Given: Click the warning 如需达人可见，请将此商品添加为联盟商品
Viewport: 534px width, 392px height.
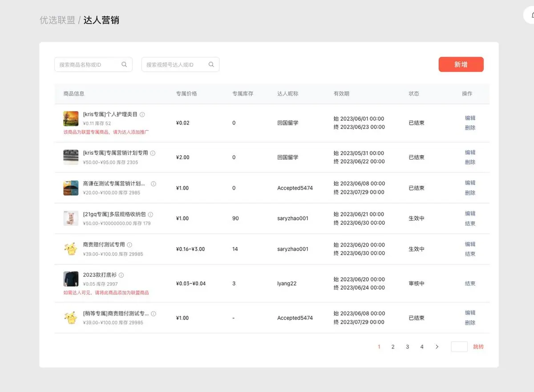Looking at the screenshot, I should point(106,293).
